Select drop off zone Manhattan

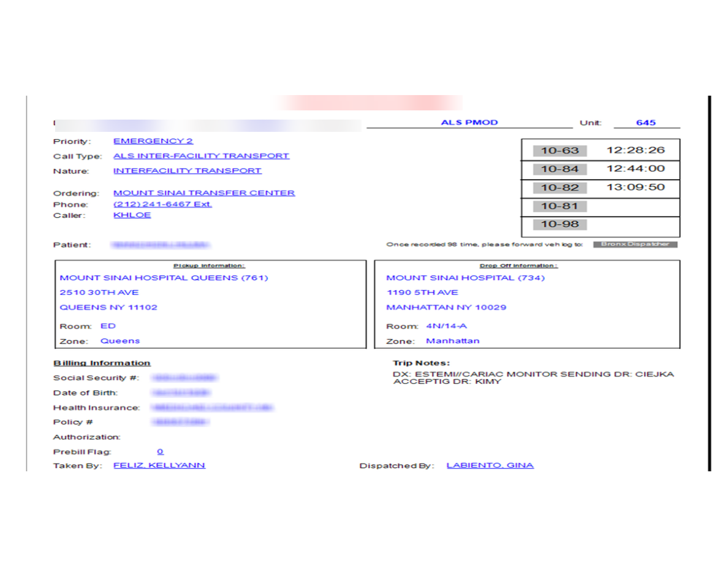click(x=453, y=341)
